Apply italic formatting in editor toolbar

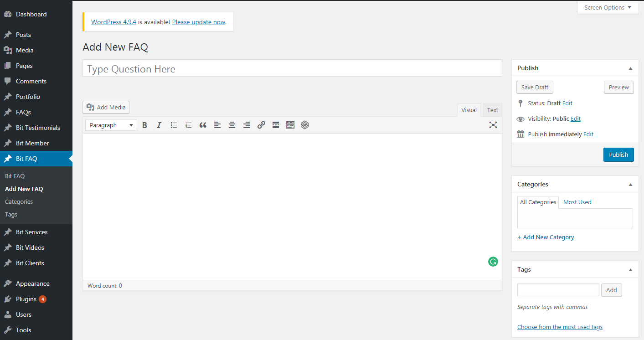pos(159,125)
